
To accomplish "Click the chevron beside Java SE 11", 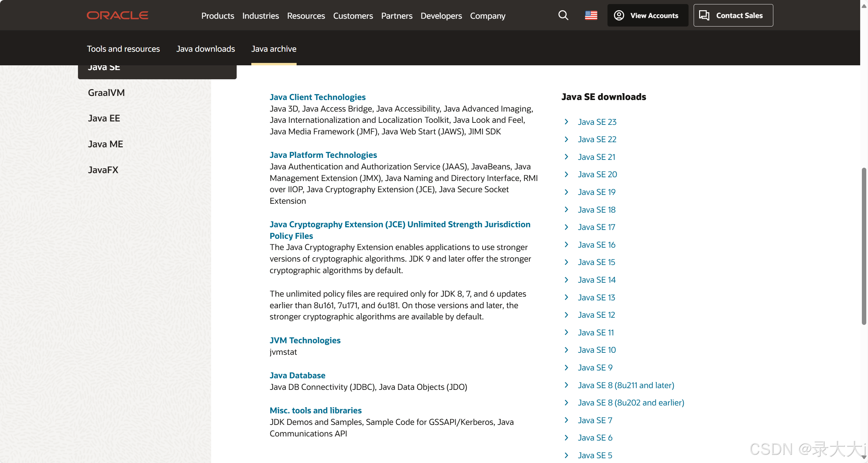I will point(566,332).
